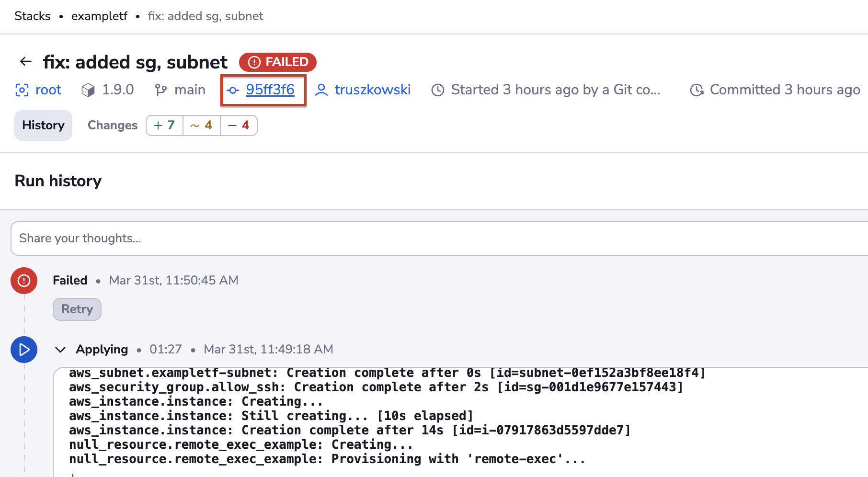
Task: Navigate to Stacks via breadcrumb
Action: (32, 16)
